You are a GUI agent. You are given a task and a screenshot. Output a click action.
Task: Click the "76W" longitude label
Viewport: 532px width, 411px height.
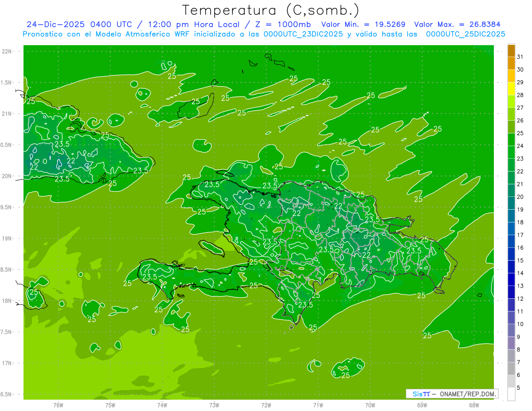(58, 405)
